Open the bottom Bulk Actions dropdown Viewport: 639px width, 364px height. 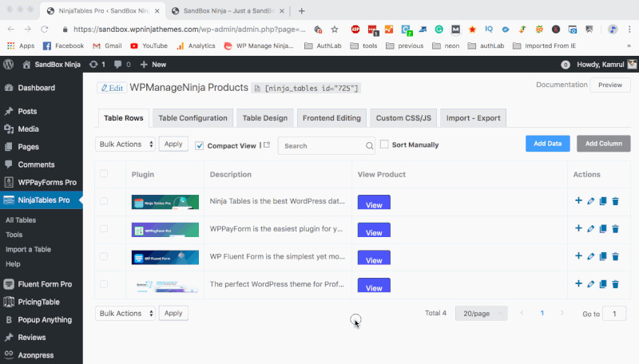[125, 314]
